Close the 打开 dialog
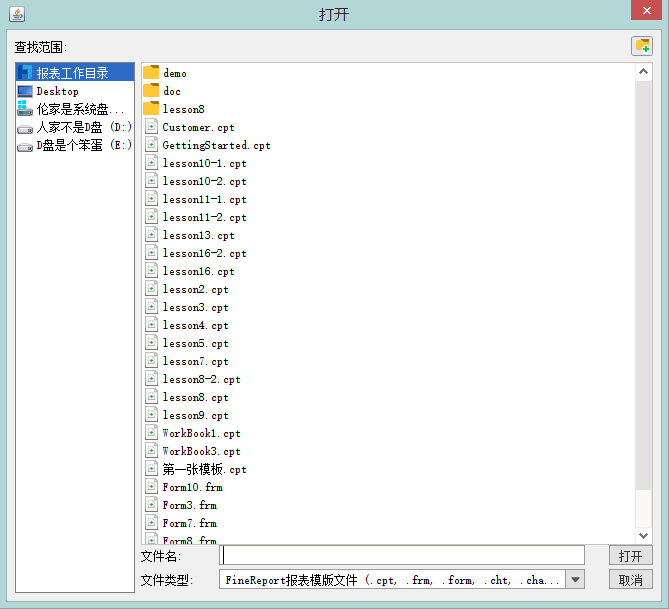Viewport: 669px width, 609px height. 646,10
